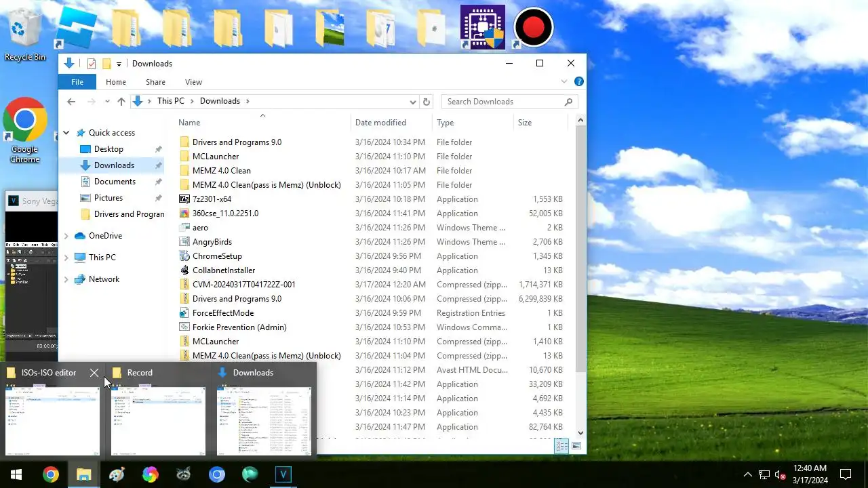The image size is (868, 488).
Task: Expand the ribbon with chevron
Action: pyautogui.click(x=564, y=81)
